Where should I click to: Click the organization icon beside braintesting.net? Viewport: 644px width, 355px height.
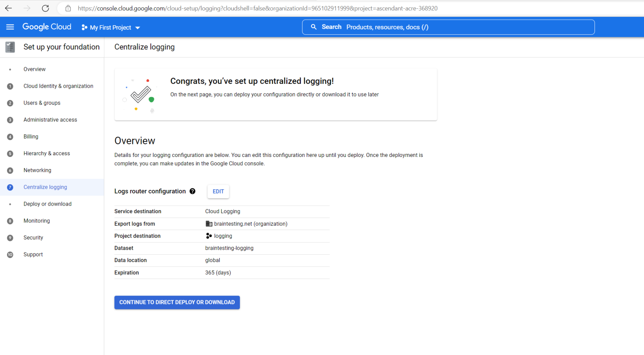[x=209, y=224]
